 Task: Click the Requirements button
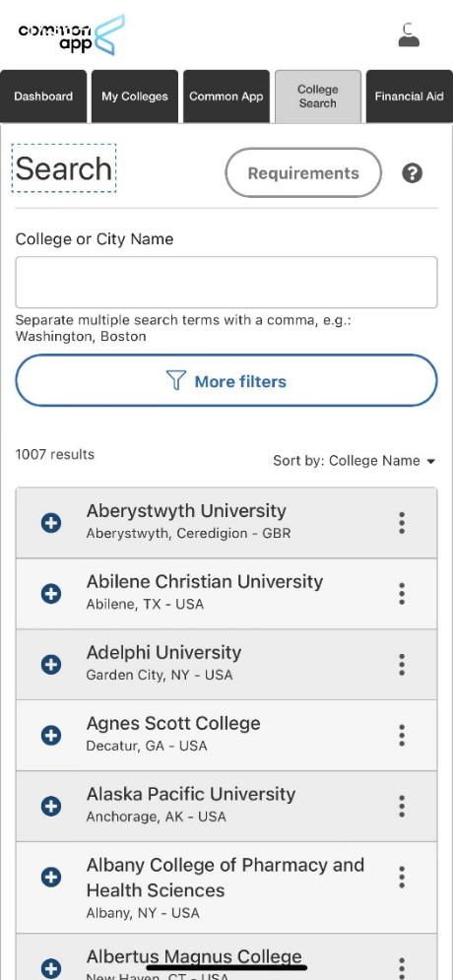coord(303,173)
